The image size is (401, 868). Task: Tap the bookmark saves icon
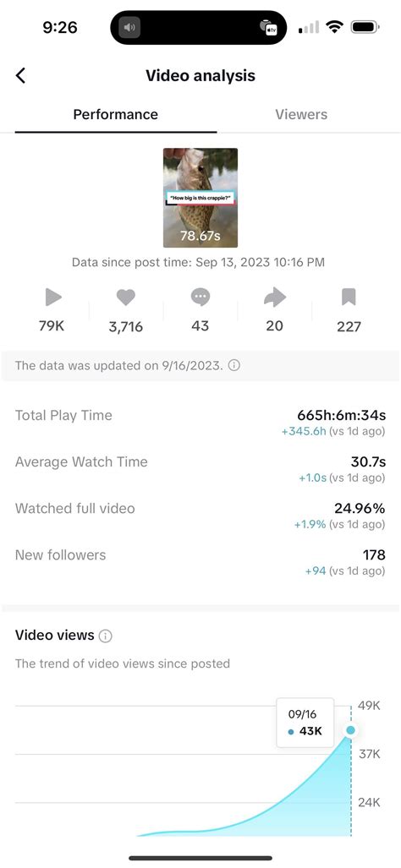pyautogui.click(x=349, y=298)
